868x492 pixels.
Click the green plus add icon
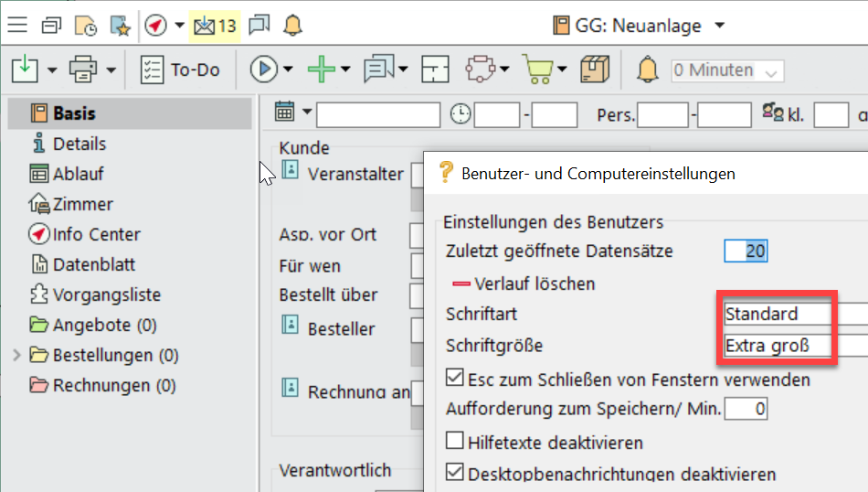321,70
